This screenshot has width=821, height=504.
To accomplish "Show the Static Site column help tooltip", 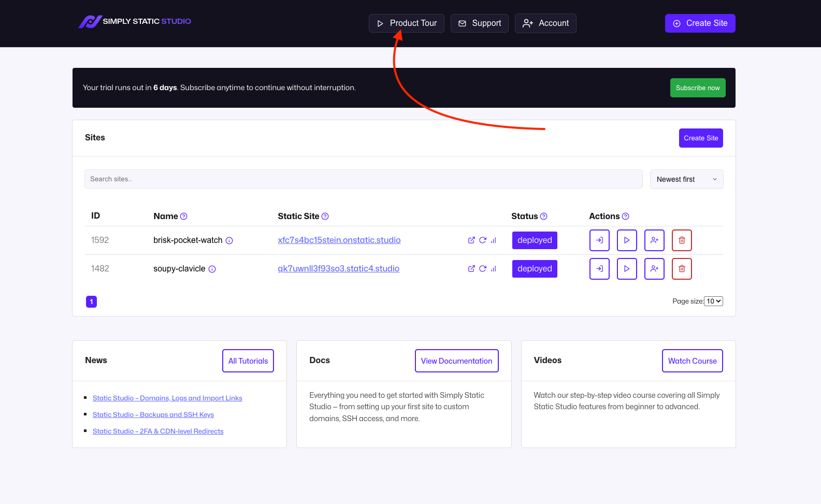I will 325,217.
